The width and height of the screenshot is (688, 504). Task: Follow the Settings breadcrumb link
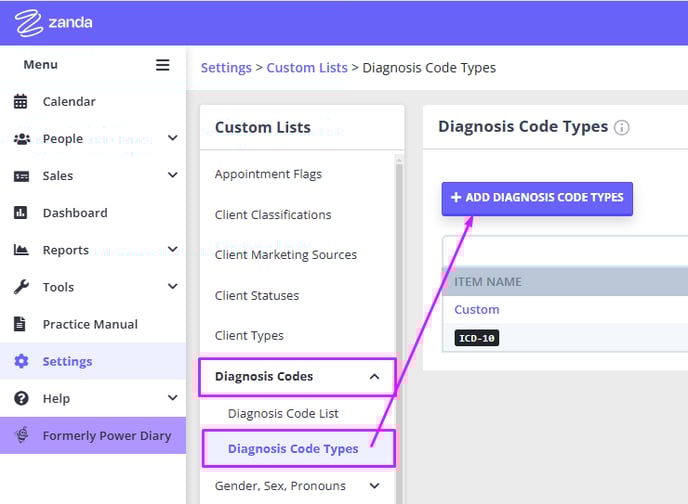[x=226, y=68]
